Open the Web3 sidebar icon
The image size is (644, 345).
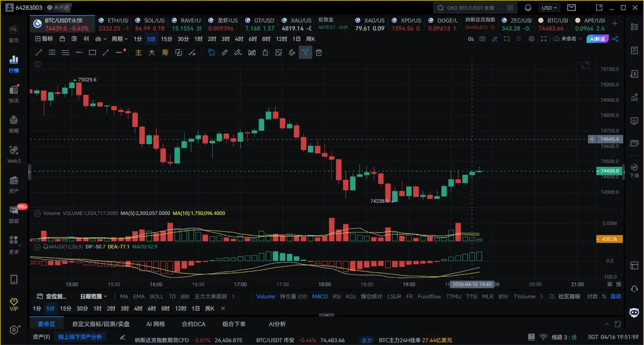[14, 154]
